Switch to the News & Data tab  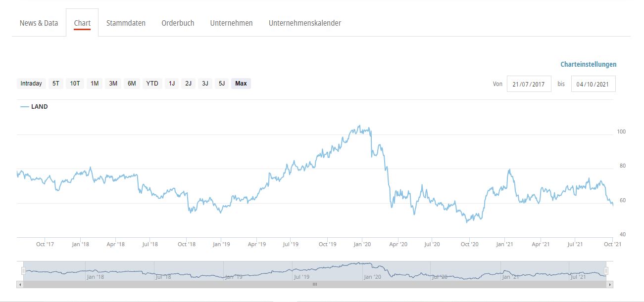click(39, 23)
